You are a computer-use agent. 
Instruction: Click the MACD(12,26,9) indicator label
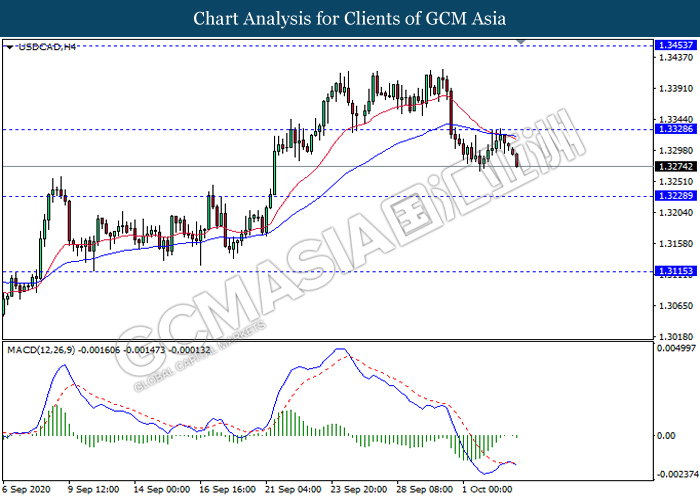[42, 350]
